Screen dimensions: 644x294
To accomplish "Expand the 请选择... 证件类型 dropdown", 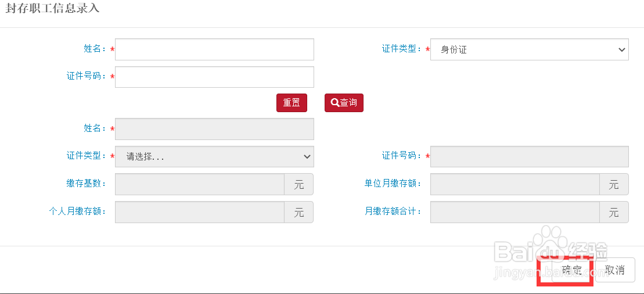I will [214, 156].
